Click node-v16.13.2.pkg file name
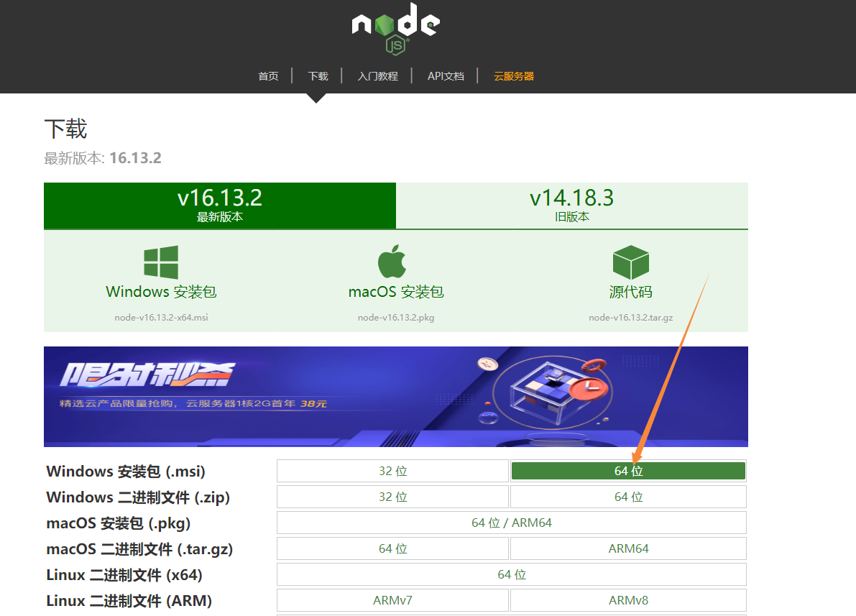Image resolution: width=856 pixels, height=616 pixels. pyautogui.click(x=396, y=317)
